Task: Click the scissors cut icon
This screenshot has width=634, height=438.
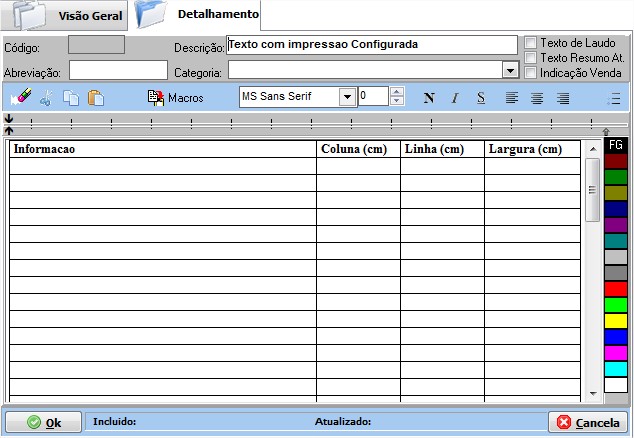Action: 45,97
